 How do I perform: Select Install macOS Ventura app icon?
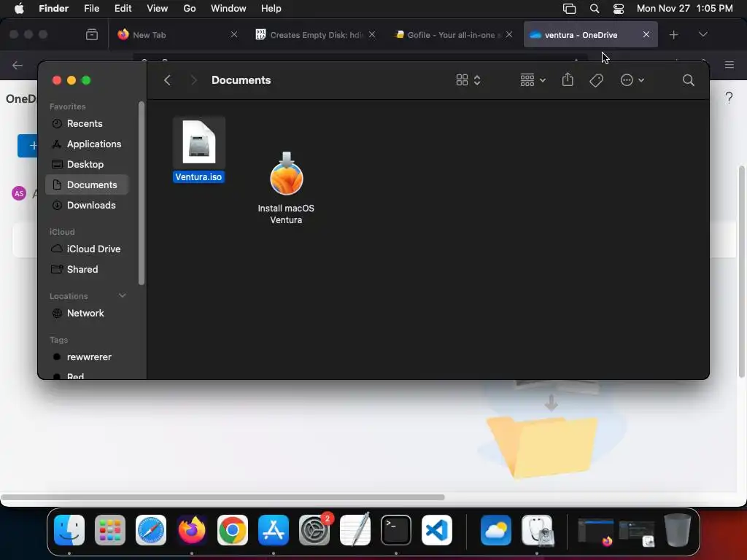click(x=286, y=174)
